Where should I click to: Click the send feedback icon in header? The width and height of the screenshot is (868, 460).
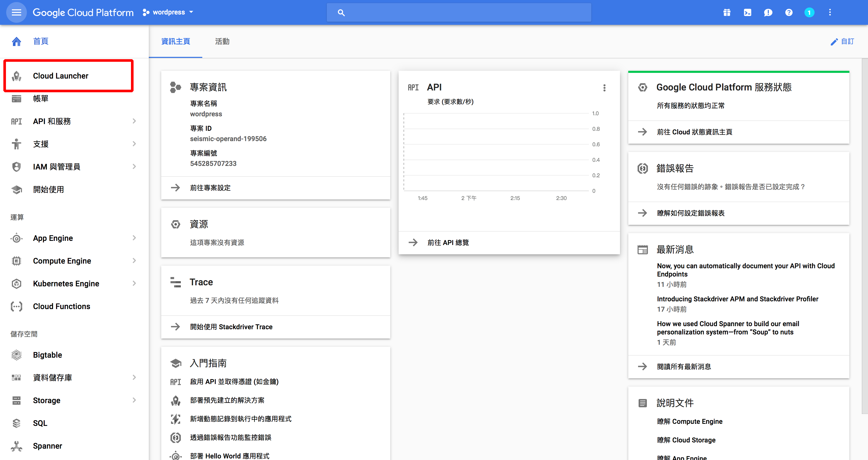pos(768,12)
